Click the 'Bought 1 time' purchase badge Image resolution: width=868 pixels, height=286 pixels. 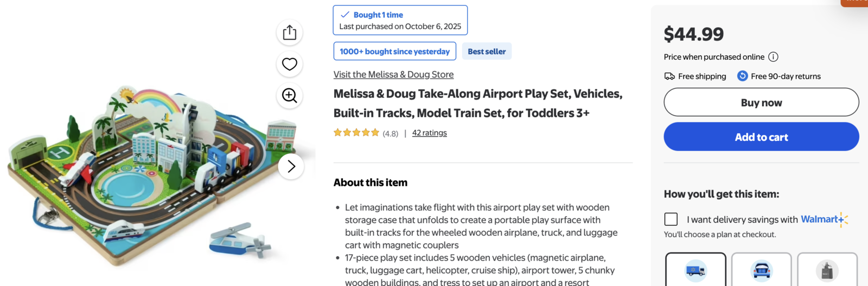tap(400, 20)
